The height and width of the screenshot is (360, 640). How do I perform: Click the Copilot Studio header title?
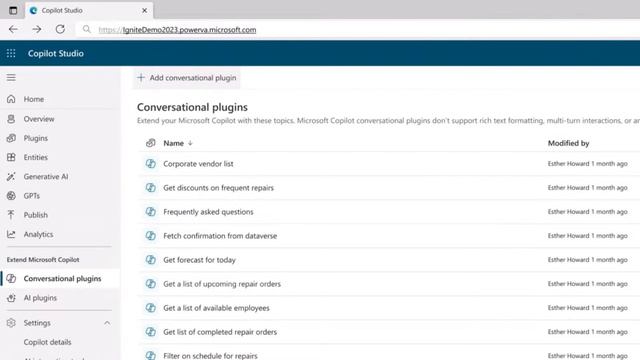pos(56,53)
